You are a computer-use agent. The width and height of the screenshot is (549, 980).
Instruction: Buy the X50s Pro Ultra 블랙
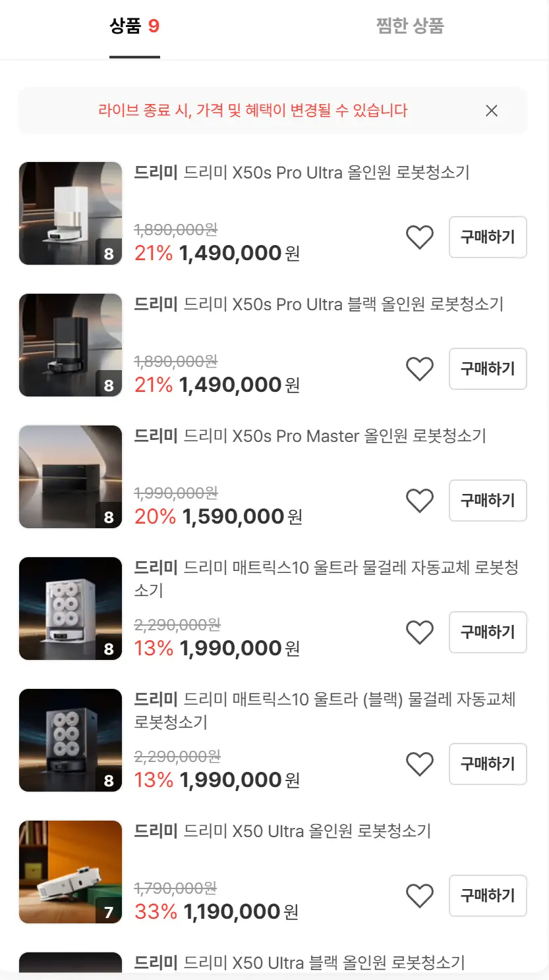coord(488,369)
